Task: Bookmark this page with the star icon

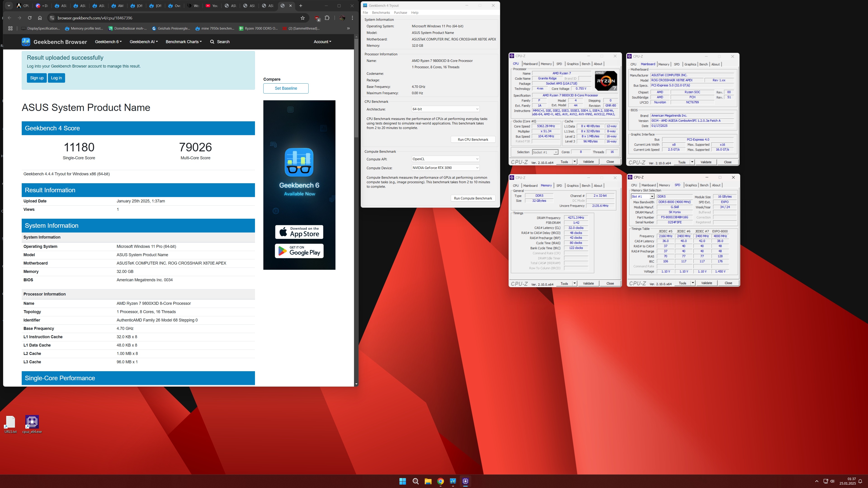Action: (x=303, y=18)
